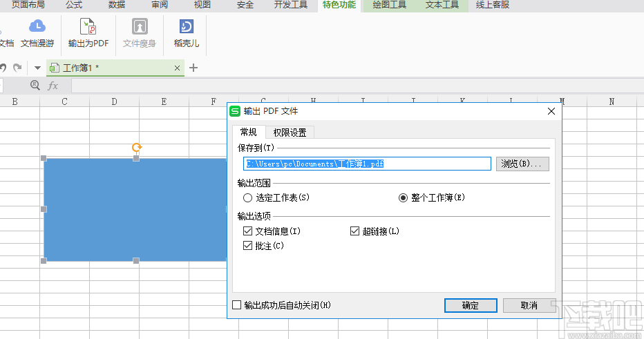Image resolution: width=644 pixels, height=339 pixels.
Task: Select column N header
Action: coord(612,101)
